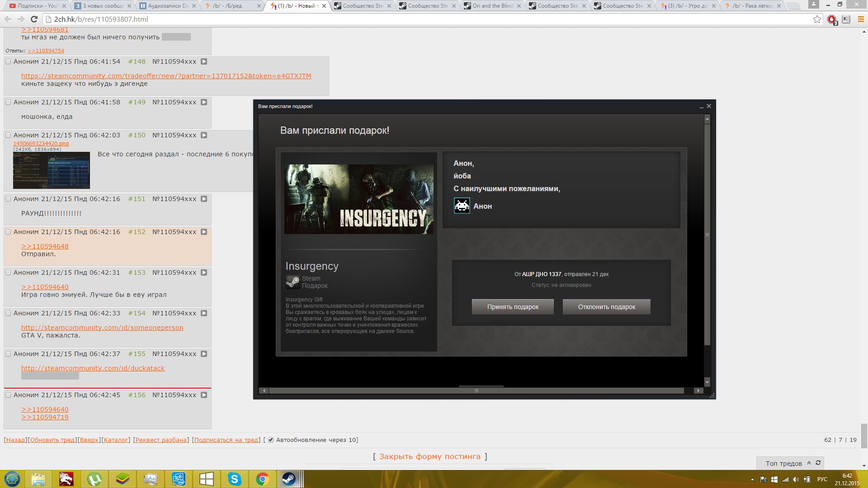868x488 pixels.
Task: Expand the Топ тредов panel chevron
Action: point(809,463)
